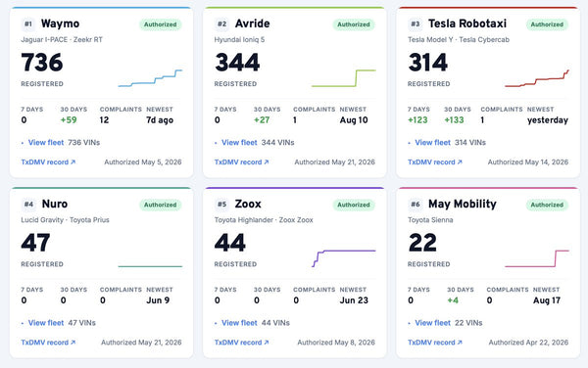This screenshot has width=588, height=368.
Task: Click the #2 rank badge beside Avride
Action: (222, 23)
